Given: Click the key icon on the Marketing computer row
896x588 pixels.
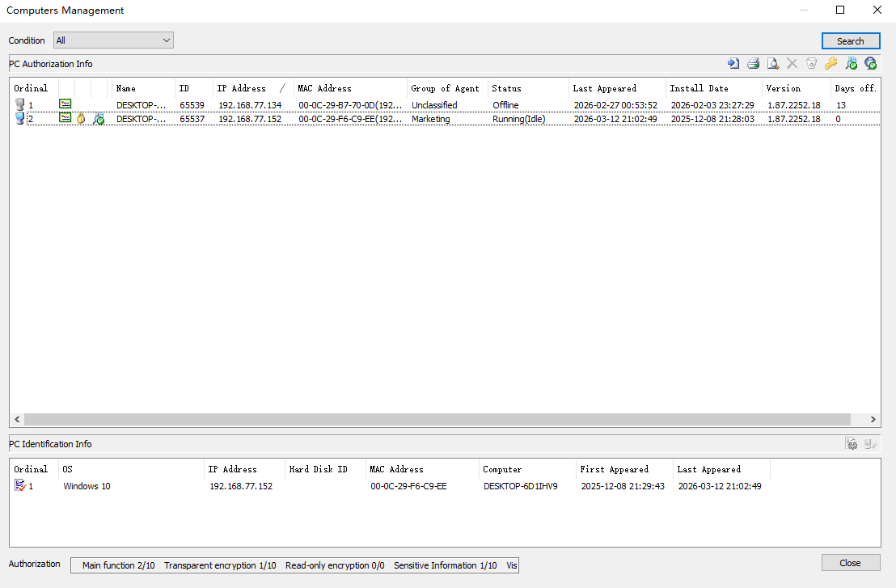Looking at the screenshot, I should pos(82,118).
